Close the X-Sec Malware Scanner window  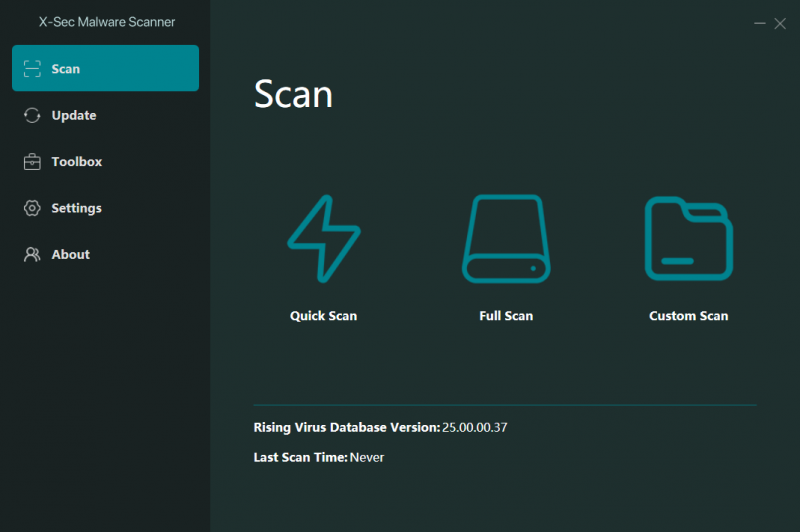[780, 23]
